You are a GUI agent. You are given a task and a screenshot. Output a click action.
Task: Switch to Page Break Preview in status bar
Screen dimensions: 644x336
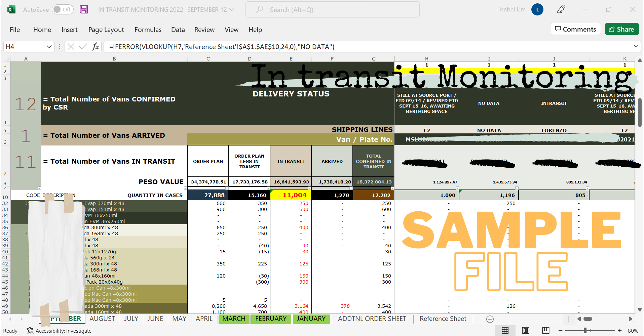coord(546,331)
